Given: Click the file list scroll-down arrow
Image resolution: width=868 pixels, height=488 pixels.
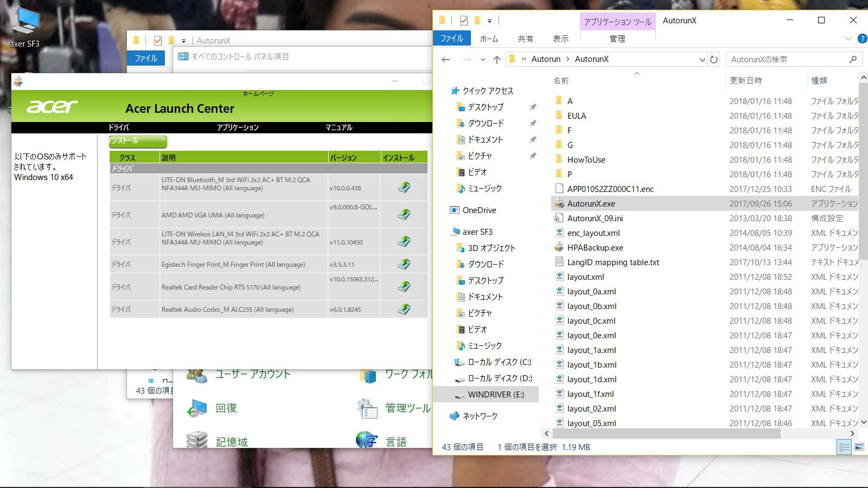Looking at the screenshot, I should pyautogui.click(x=864, y=422).
